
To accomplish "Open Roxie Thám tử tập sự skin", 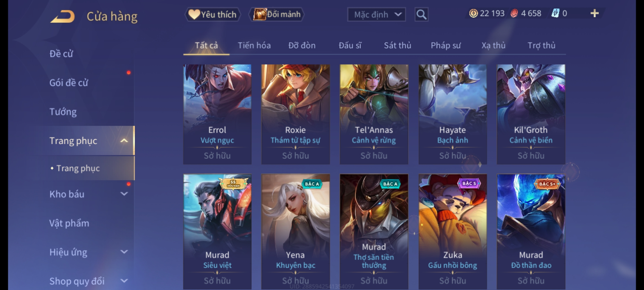I will [295, 114].
